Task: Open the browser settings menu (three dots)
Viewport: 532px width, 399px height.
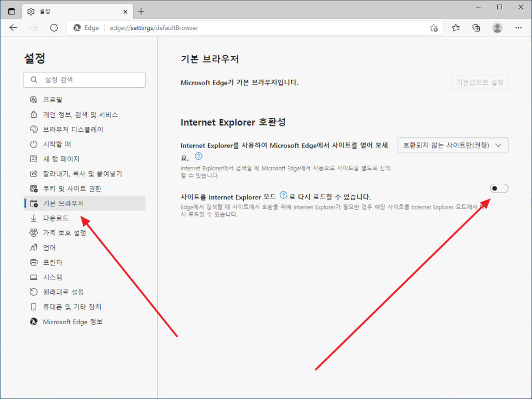Action: point(518,28)
